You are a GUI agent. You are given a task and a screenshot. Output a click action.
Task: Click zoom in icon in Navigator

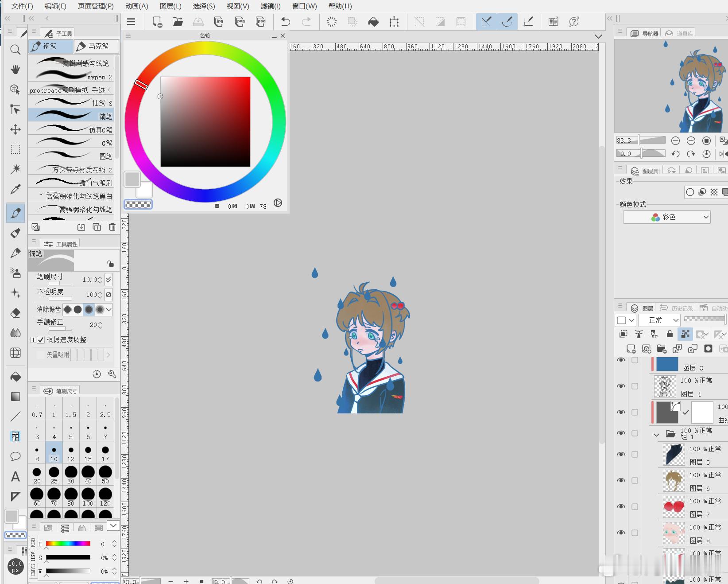click(x=691, y=140)
